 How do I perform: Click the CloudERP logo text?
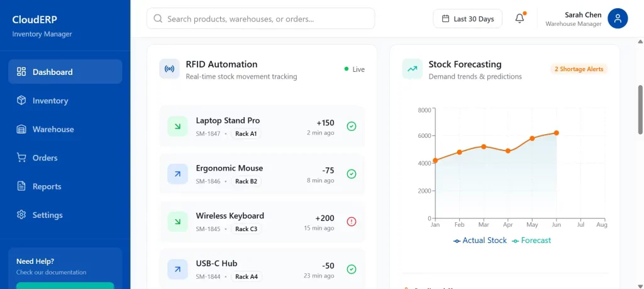tap(35, 20)
